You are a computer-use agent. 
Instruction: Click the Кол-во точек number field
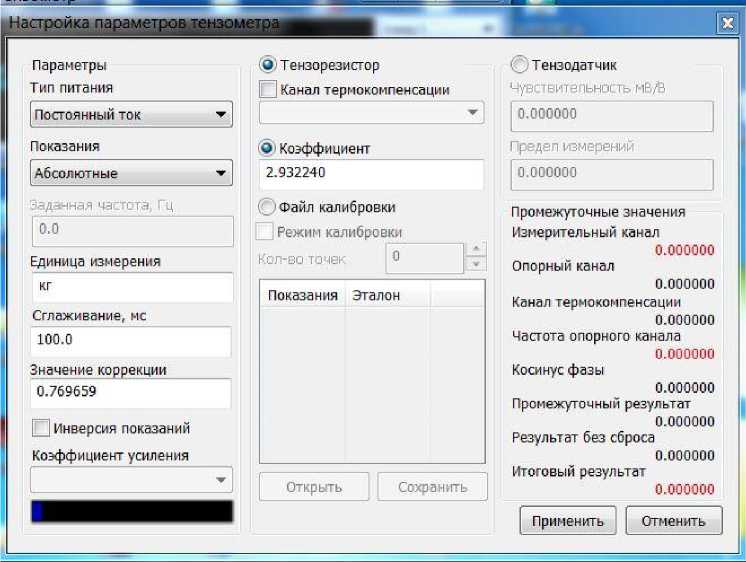pyautogui.click(x=424, y=258)
